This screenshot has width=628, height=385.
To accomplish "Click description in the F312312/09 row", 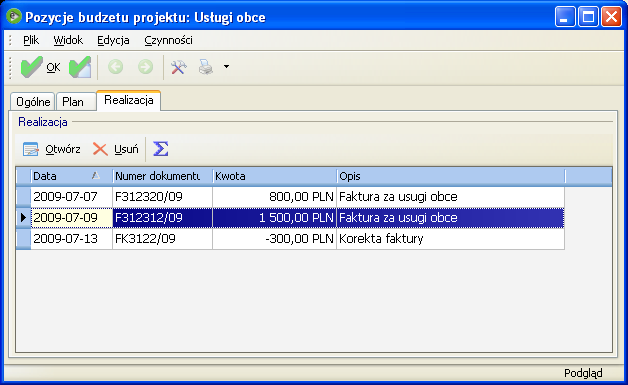I will click(451, 218).
